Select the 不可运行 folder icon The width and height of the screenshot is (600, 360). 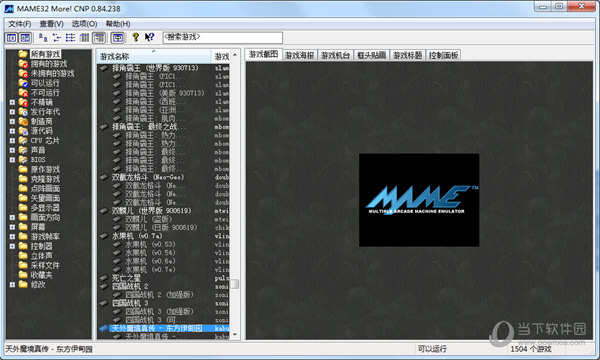coord(23,93)
